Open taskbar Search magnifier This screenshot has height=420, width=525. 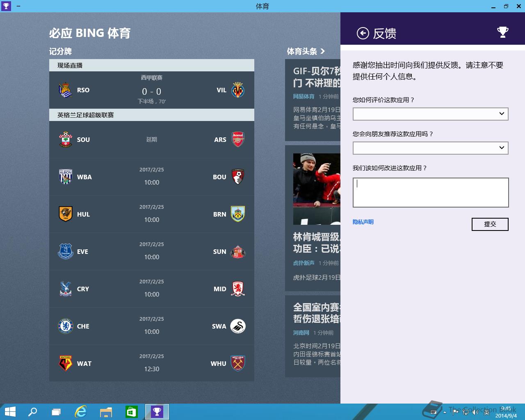32,412
